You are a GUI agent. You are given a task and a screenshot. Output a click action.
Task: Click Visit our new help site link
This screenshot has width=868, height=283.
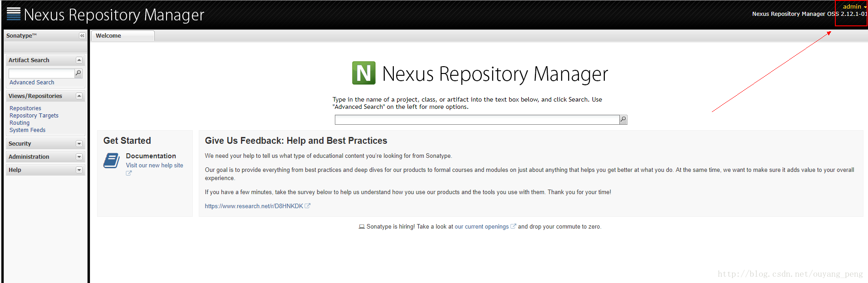(155, 166)
